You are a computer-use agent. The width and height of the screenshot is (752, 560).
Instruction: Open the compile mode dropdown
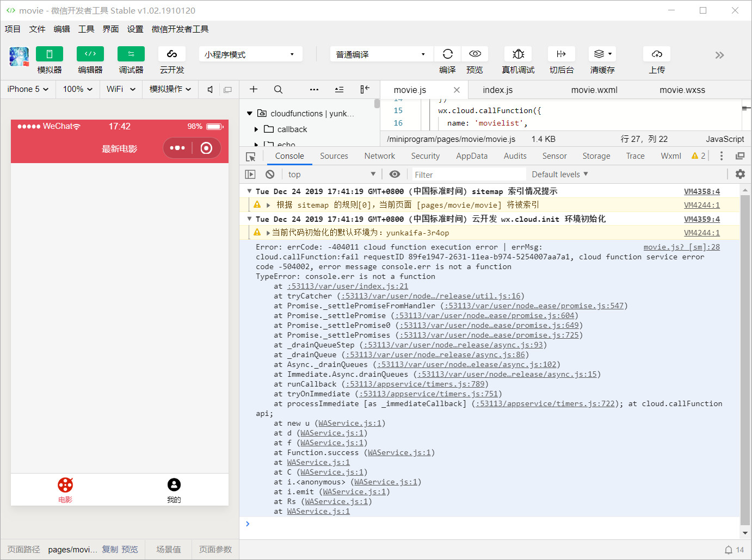tap(381, 54)
